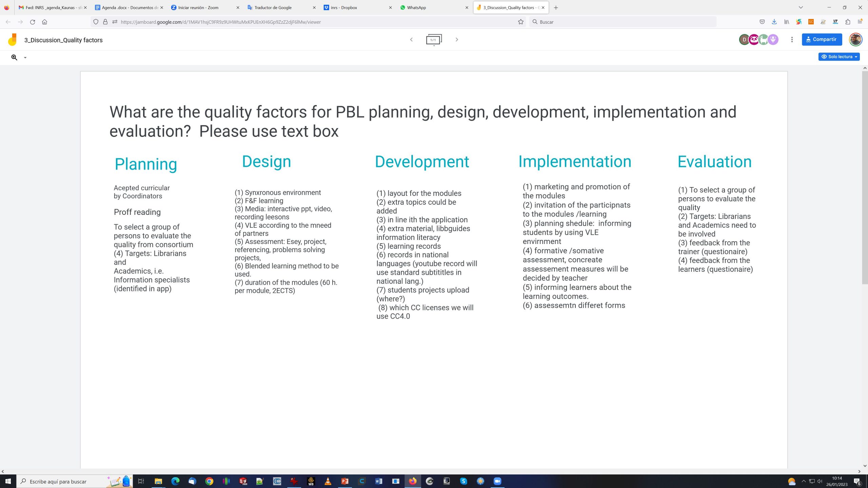The width and height of the screenshot is (868, 488).
Task: Open account profile avatar
Action: click(x=855, y=39)
